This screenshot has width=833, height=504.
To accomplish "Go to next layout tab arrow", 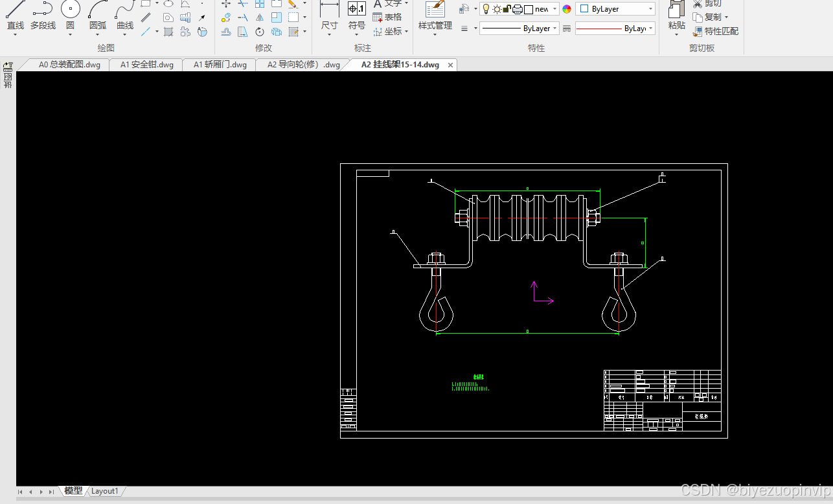I will (x=41, y=492).
